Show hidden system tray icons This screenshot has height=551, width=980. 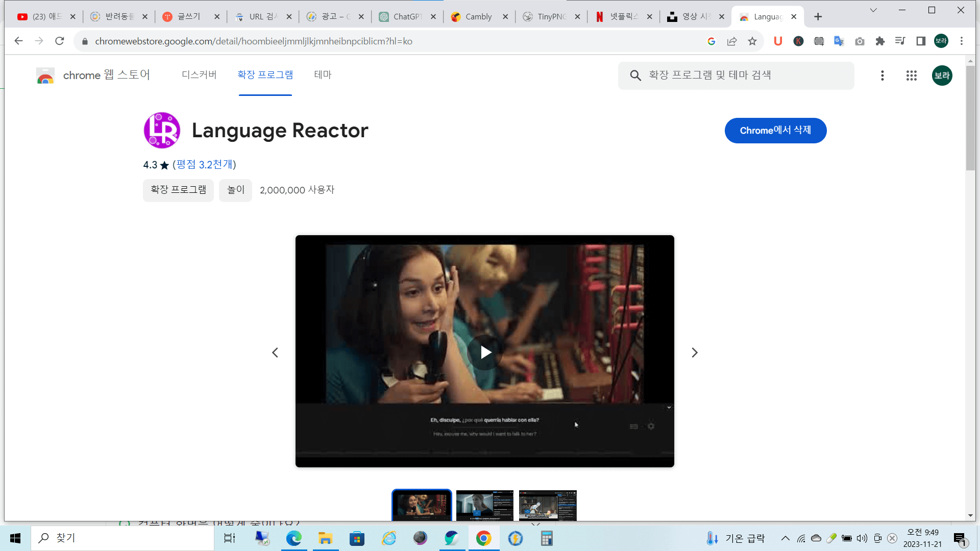(786, 538)
